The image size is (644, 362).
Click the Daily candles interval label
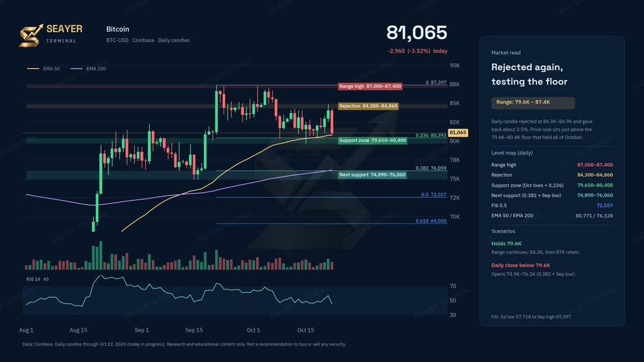tap(174, 40)
